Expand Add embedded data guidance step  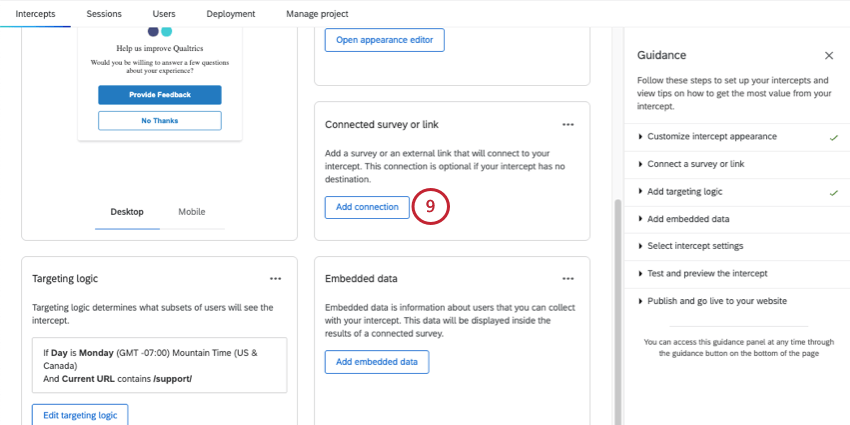point(688,218)
